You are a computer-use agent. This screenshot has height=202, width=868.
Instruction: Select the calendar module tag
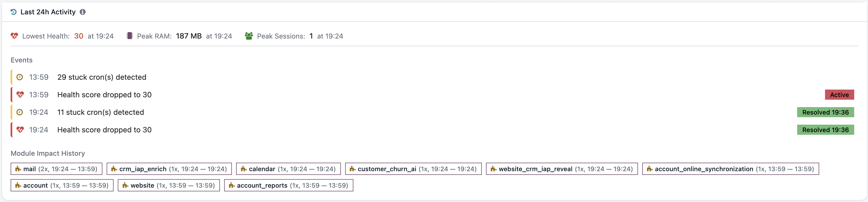[x=288, y=169]
